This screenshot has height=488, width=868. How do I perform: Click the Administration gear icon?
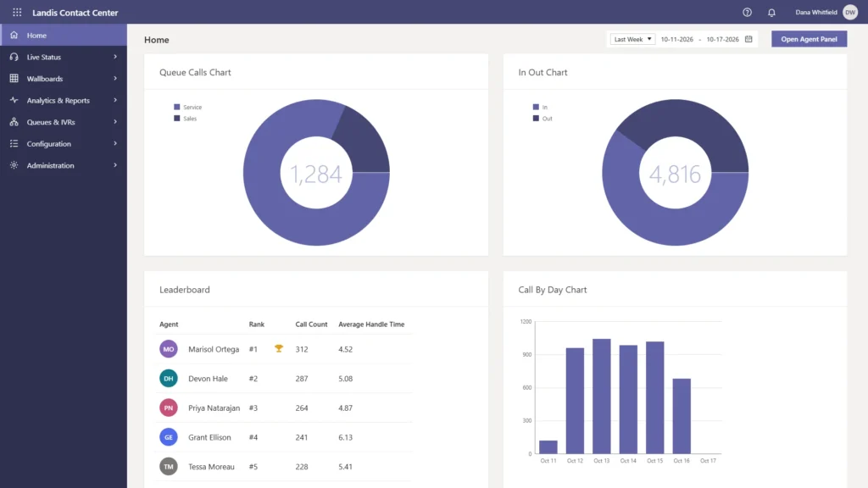click(14, 165)
